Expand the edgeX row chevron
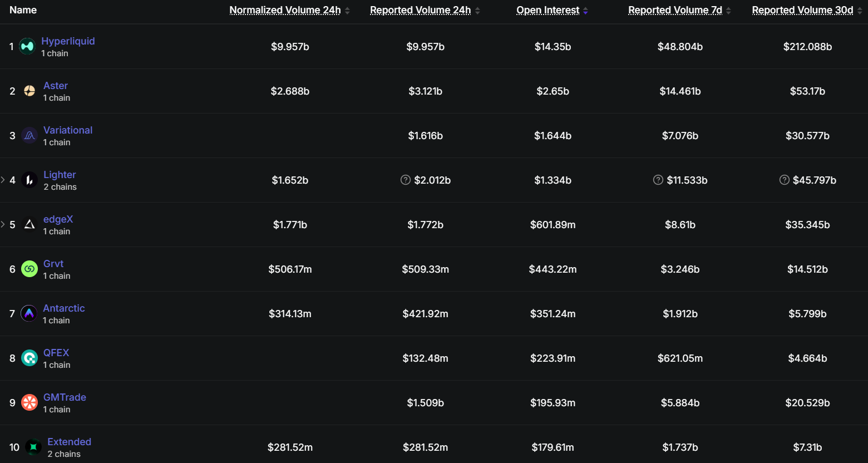The width and height of the screenshot is (868, 463). 3,224
